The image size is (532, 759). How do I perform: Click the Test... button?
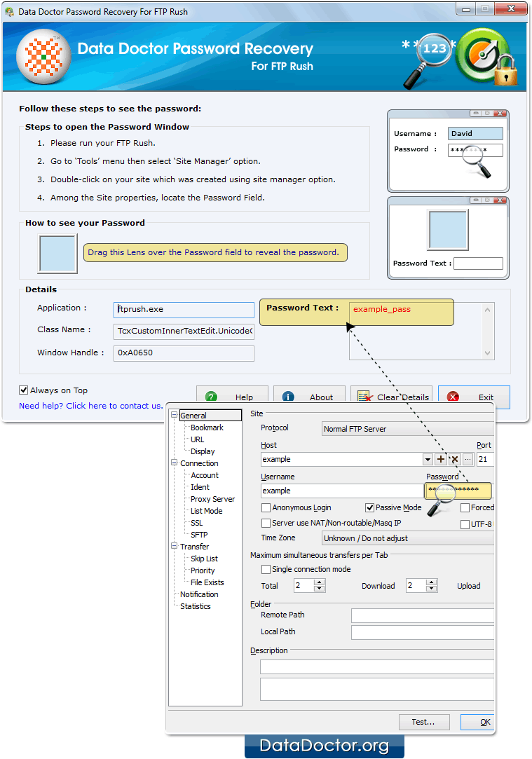pos(424,723)
